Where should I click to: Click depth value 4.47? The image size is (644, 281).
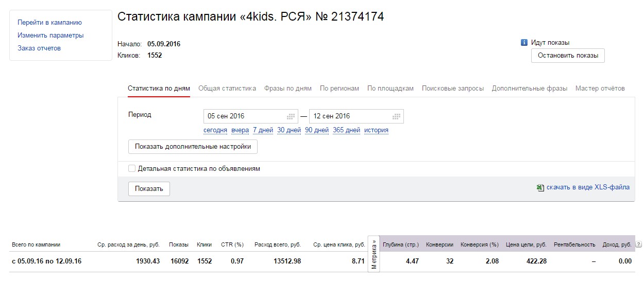412,261
